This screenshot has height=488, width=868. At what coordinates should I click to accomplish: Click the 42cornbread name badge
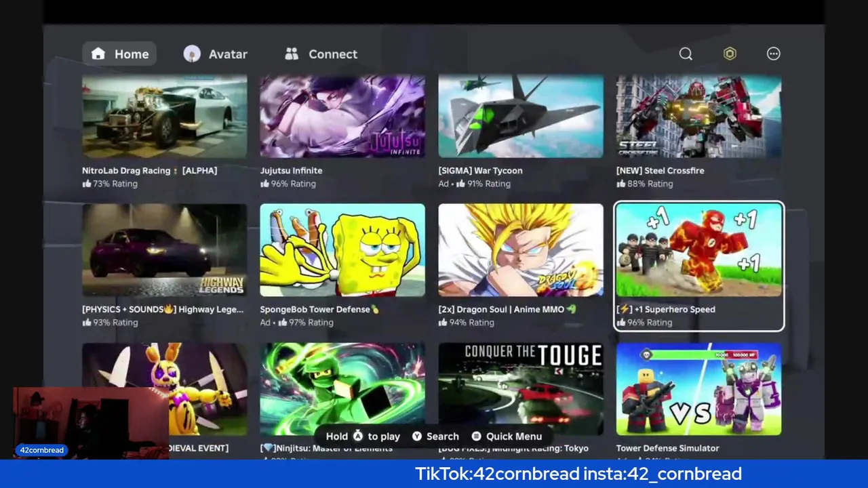(x=42, y=450)
